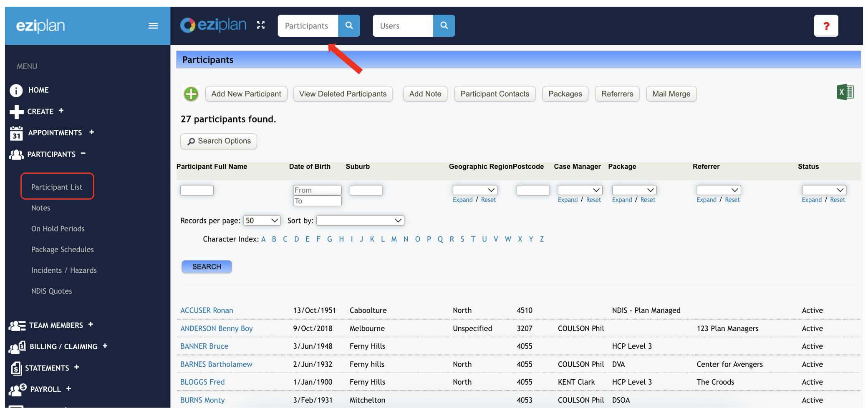The height and width of the screenshot is (416, 868).
Task: Expand the Create menu section
Action: coord(61,111)
